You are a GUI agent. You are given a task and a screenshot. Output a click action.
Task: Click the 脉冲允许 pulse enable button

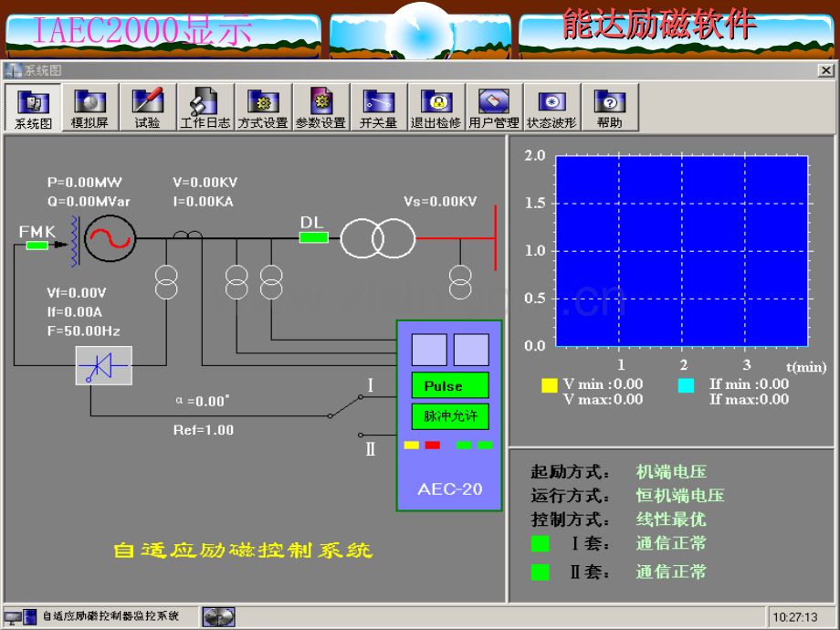pos(450,416)
